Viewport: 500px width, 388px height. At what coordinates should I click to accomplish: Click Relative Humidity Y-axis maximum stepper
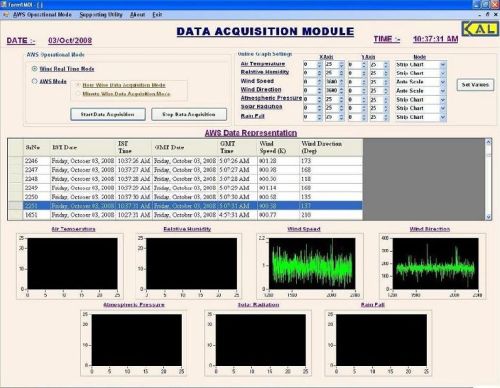pyautogui.click(x=386, y=73)
